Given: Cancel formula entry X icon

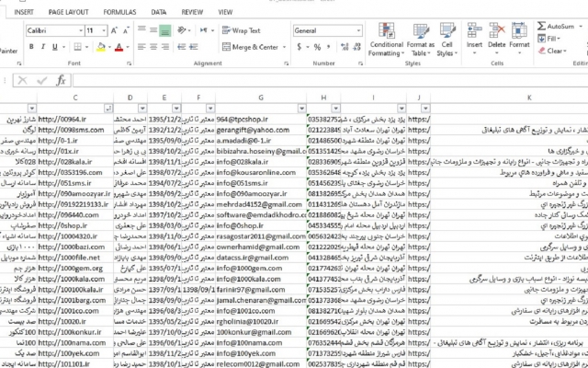Looking at the screenshot, I should pyautogui.click(x=22, y=80).
